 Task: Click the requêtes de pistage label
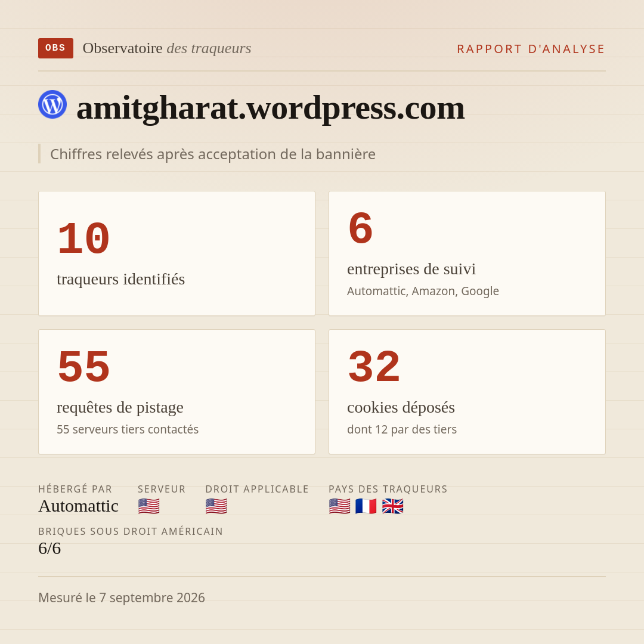pyautogui.click(x=120, y=407)
